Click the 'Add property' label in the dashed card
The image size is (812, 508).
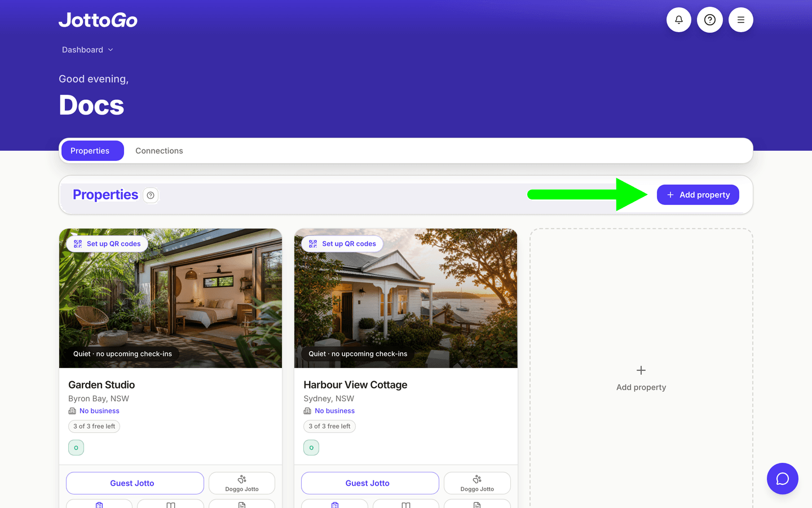point(641,387)
